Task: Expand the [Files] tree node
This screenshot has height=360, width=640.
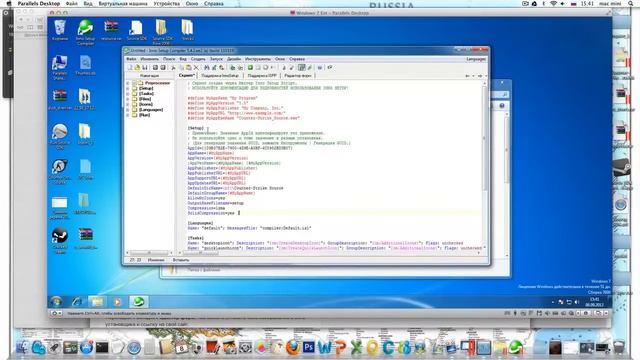Action: (128, 99)
